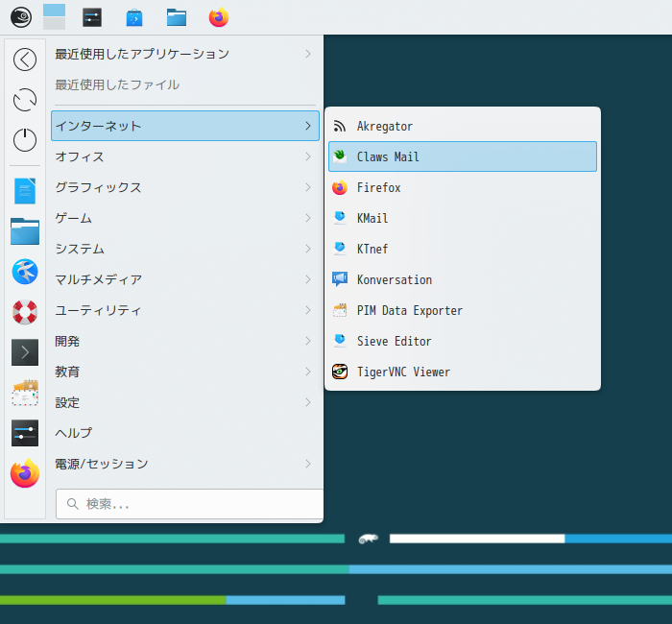
Task: Open settings sliders icon in sidebar
Action: pos(25,433)
